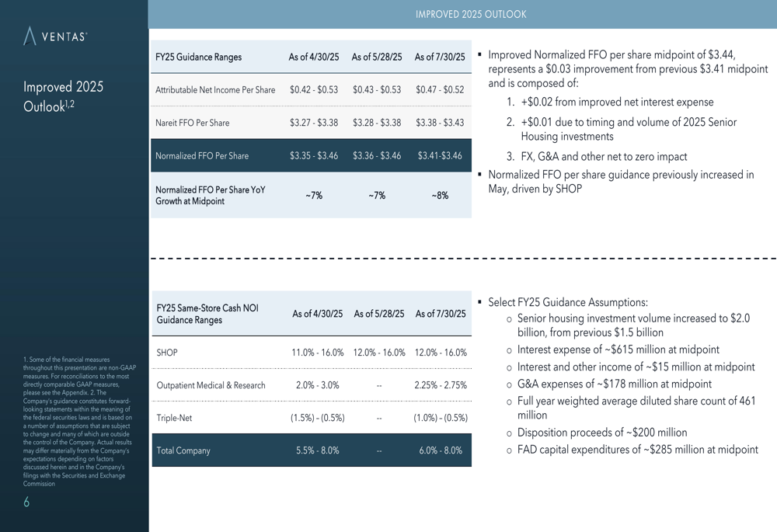Click the 'Interest expense of ~$615 million at midpoint' line
Viewport: 777px width, 532px height.
point(618,349)
